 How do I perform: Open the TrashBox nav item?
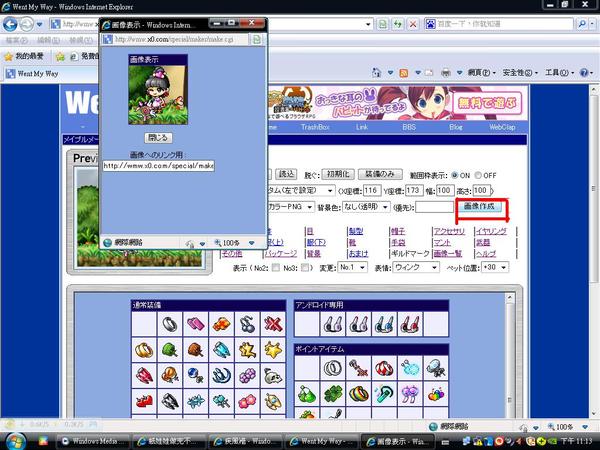pyautogui.click(x=315, y=127)
